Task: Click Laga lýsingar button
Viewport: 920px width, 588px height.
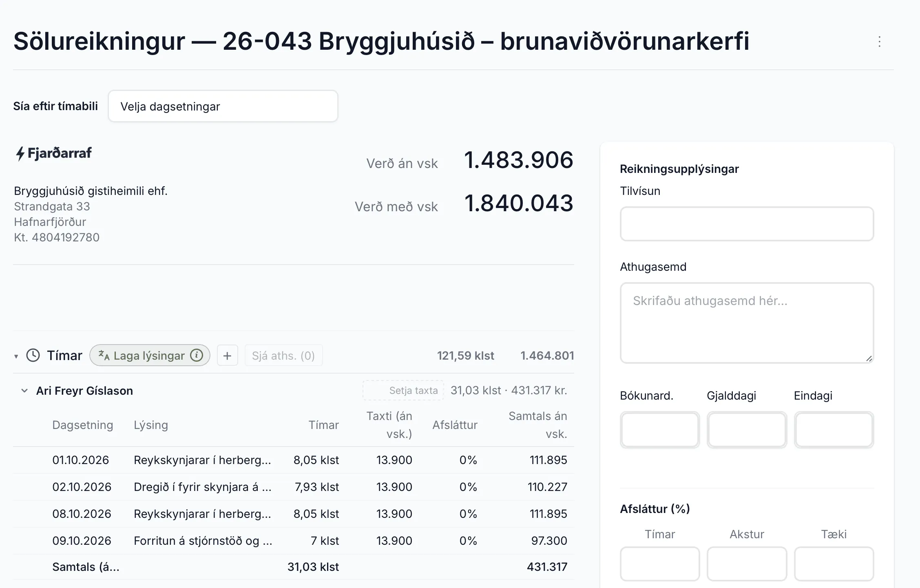Action: 150,355
